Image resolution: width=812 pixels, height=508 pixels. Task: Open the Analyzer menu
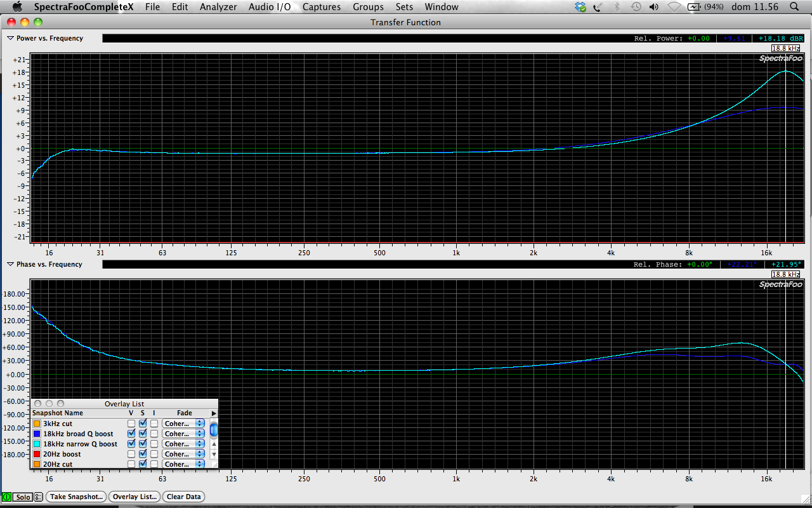click(x=218, y=7)
